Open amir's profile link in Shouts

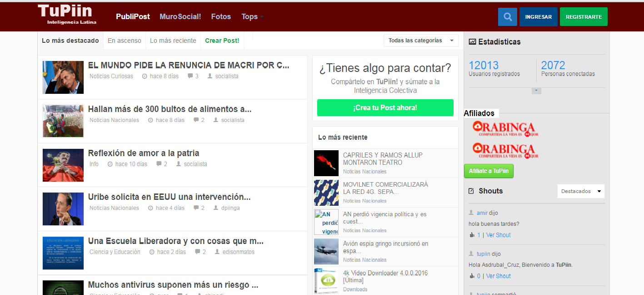pyautogui.click(x=482, y=213)
